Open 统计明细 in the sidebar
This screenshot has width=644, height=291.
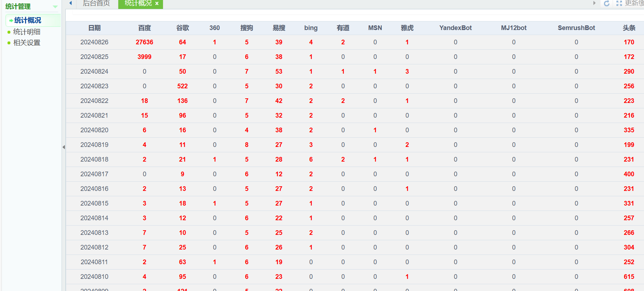(x=27, y=32)
